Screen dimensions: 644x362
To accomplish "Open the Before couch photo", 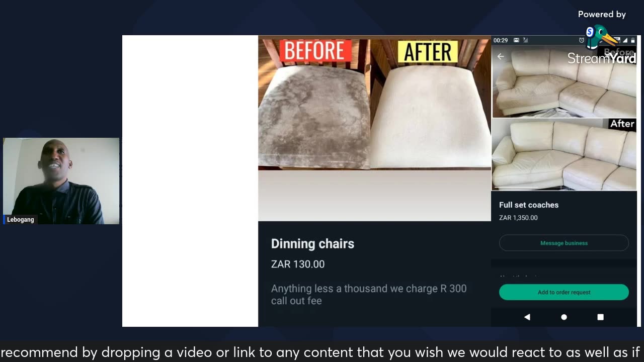I will 564,81.
